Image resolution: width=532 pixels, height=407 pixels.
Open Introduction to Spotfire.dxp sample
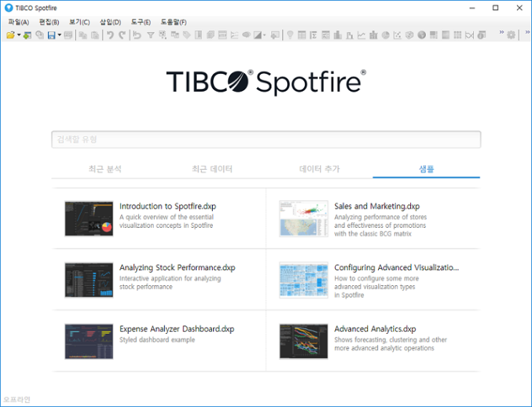(x=168, y=206)
